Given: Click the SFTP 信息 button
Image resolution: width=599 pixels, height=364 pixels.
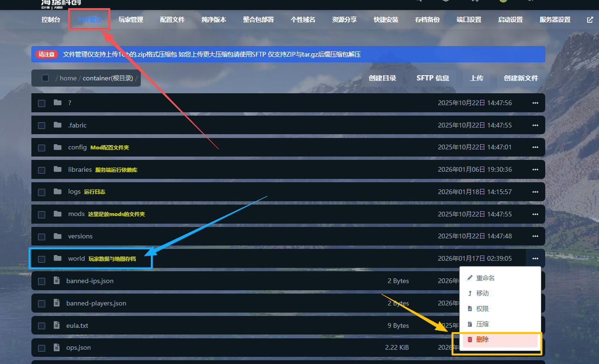Looking at the screenshot, I should (432, 78).
